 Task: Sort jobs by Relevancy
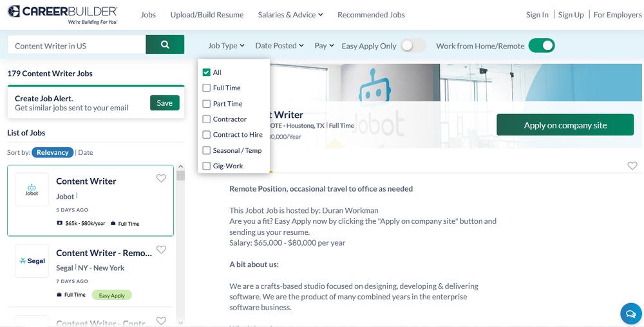click(53, 152)
